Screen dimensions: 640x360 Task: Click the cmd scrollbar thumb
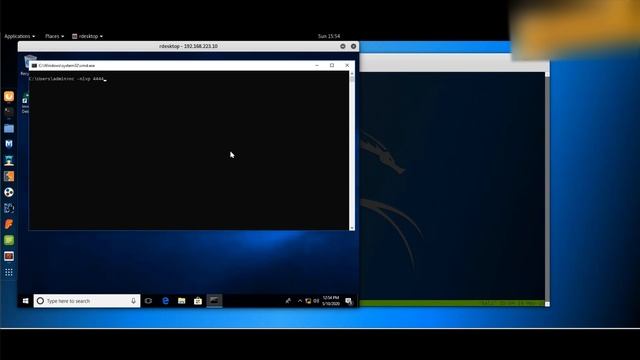(352, 79)
